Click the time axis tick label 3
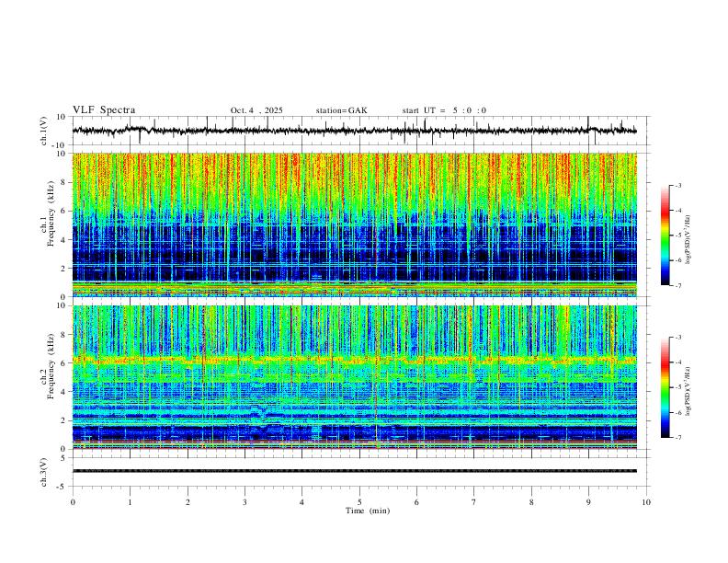This screenshot has height=563, width=728. (245, 502)
